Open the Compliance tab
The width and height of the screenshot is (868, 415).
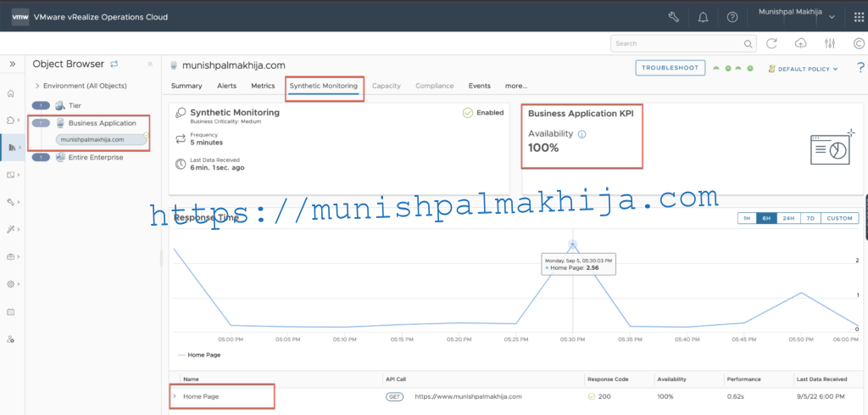pos(435,86)
